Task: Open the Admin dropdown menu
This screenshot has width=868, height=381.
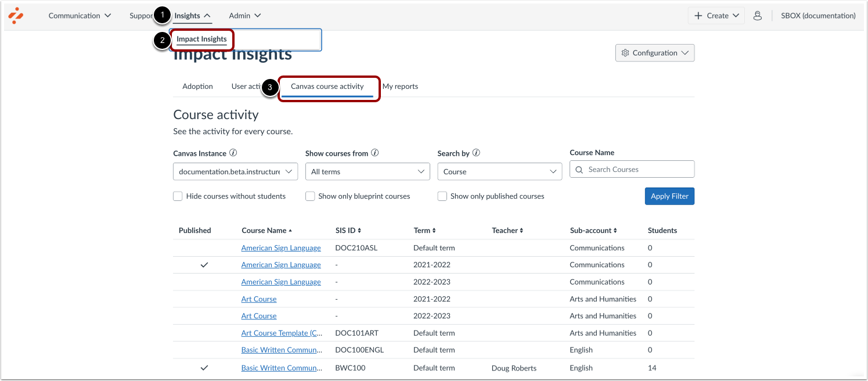Action: pos(245,16)
